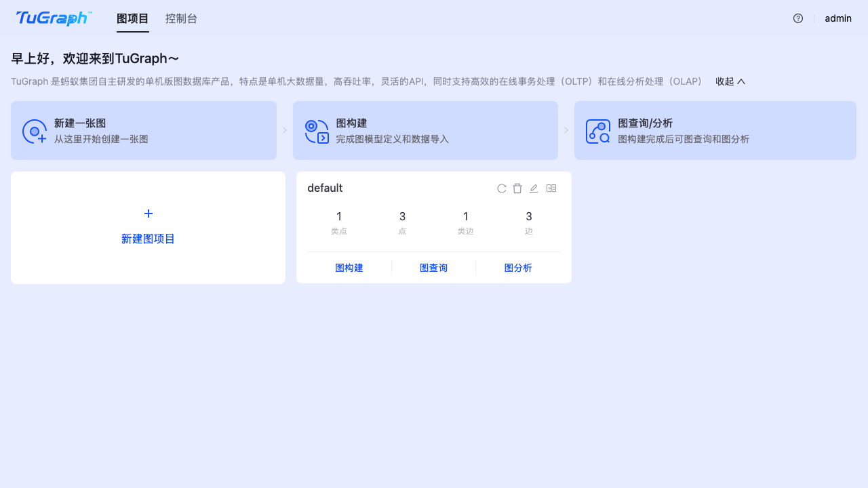Viewport: 868px width, 488px height.
Task: Click the 完成图模型定义和数据导入 description
Action: coord(392,139)
